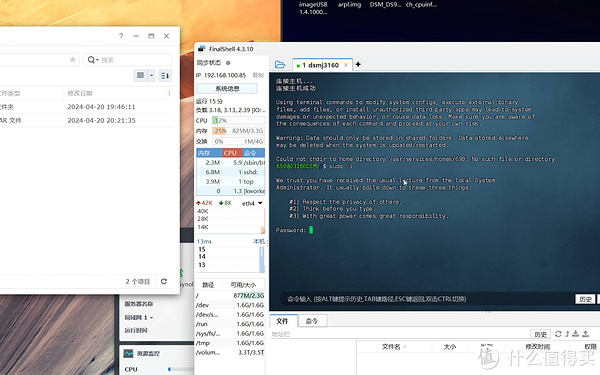Select the /tmp disk row

click(230, 343)
